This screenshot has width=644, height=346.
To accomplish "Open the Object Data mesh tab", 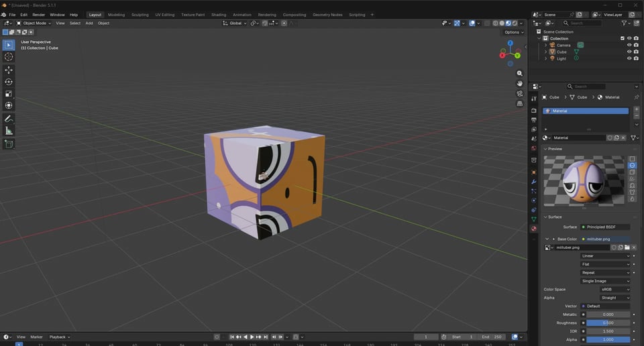I will (x=534, y=219).
